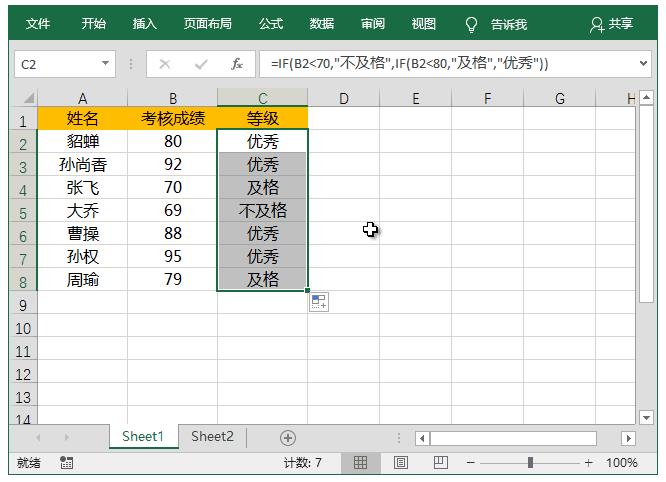This screenshot has height=482, width=666.
Task: Click the grade cell 不及格
Action: 262,210
